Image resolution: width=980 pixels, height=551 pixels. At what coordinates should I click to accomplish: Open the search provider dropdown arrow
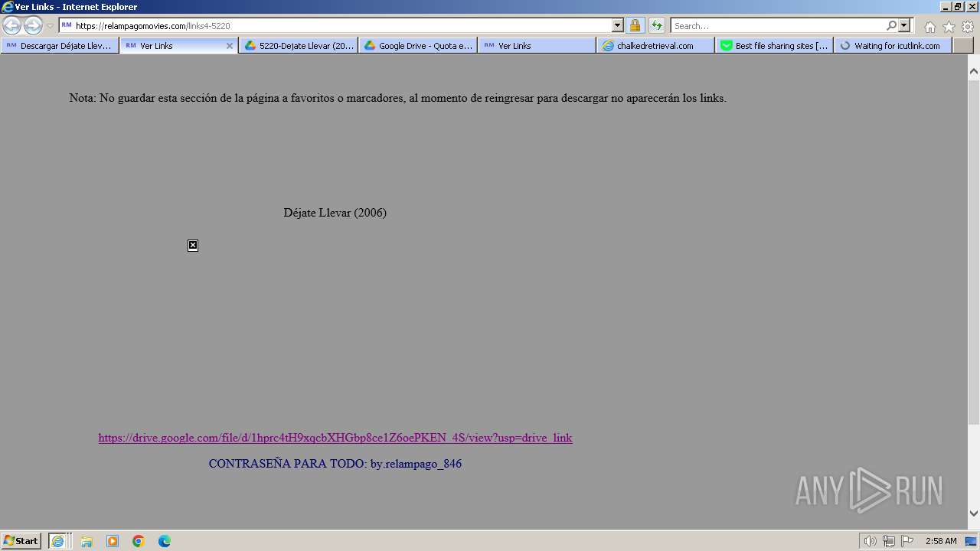pos(904,25)
